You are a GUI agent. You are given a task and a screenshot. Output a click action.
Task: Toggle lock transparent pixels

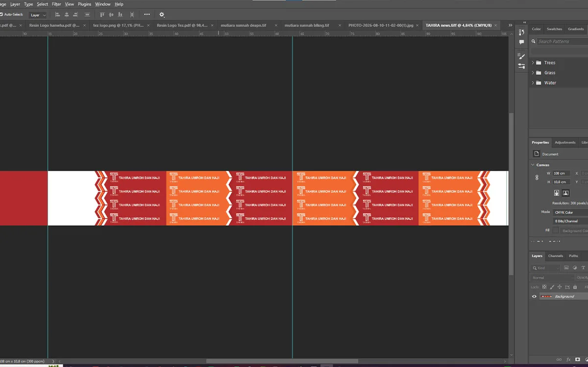coord(544,287)
